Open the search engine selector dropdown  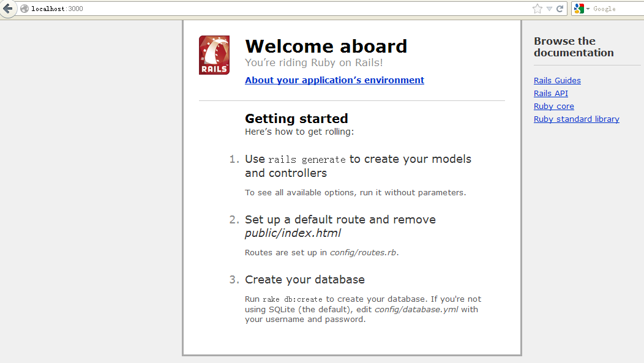[x=588, y=9]
